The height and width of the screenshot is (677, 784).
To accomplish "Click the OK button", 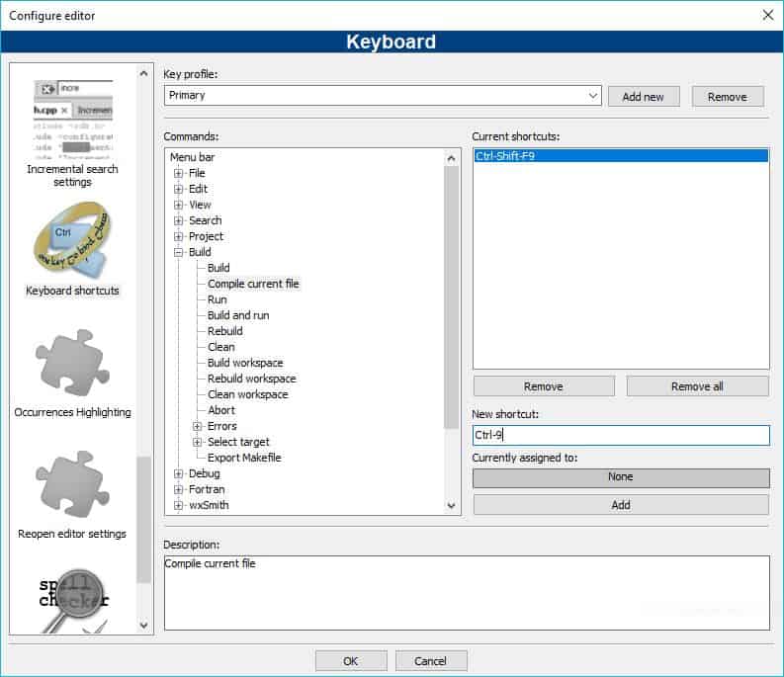I will tap(351, 661).
